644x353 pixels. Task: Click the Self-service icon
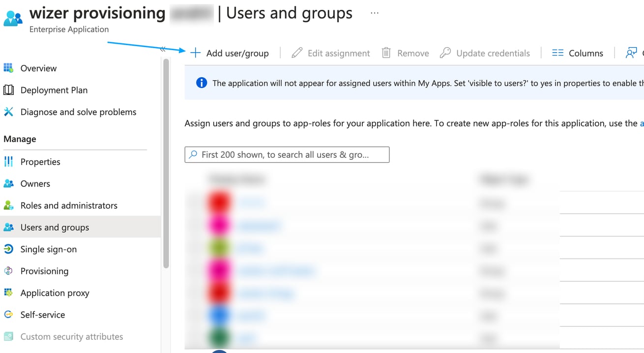pyautogui.click(x=8, y=314)
